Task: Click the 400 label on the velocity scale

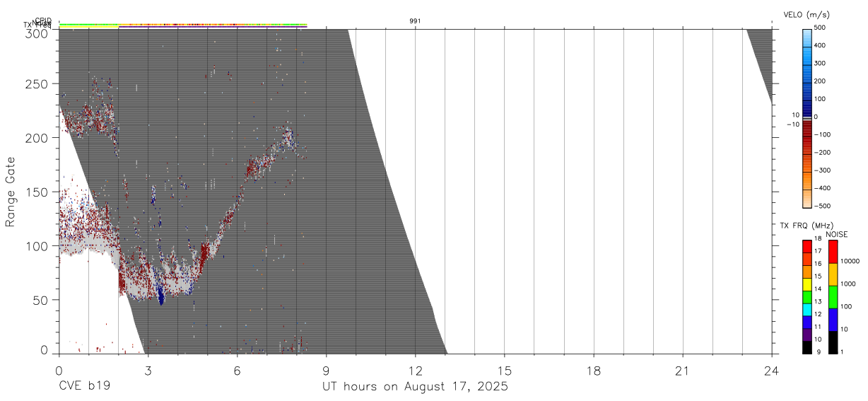Action: [x=820, y=45]
